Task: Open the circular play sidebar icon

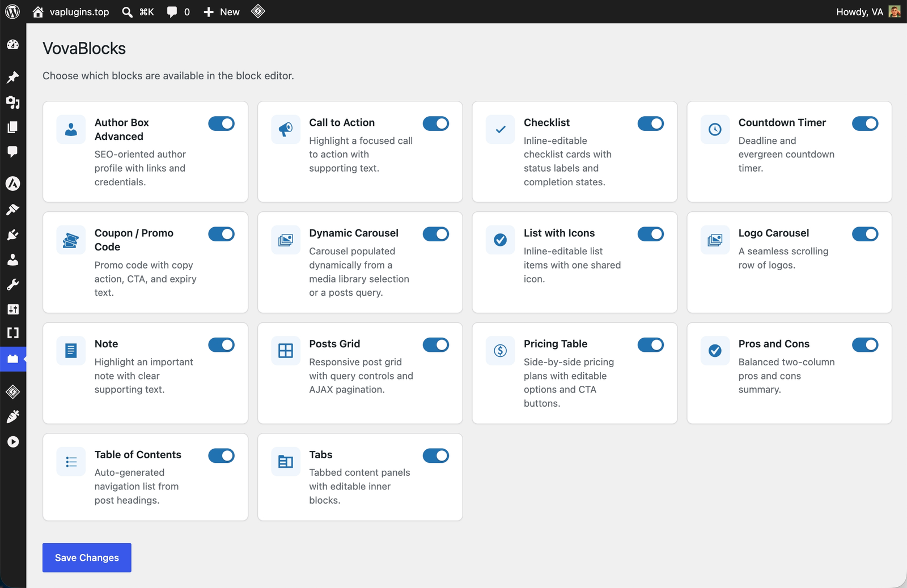Action: [x=13, y=442]
